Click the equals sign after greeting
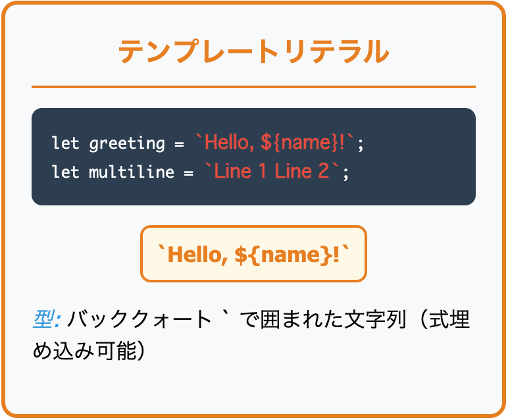The width and height of the screenshot is (508, 420). pyautogui.click(x=178, y=143)
